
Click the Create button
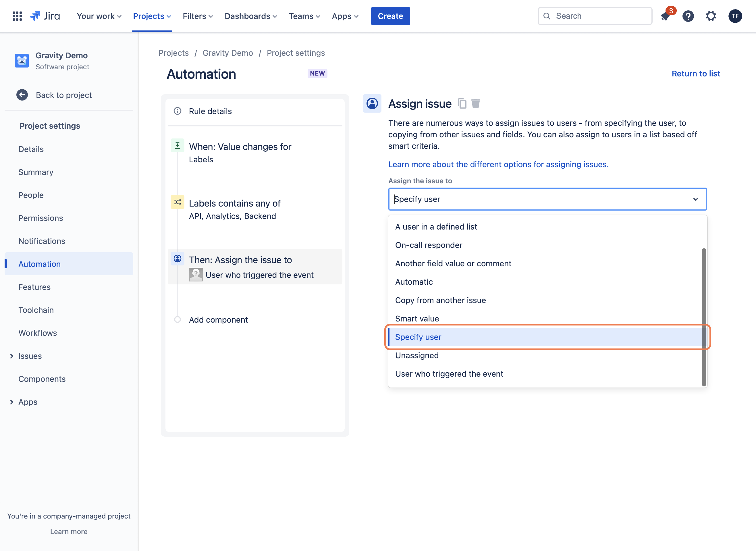[390, 16]
